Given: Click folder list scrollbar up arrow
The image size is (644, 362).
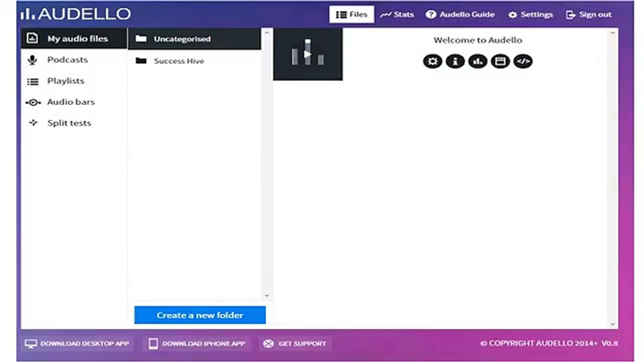Looking at the screenshot, I should click(x=267, y=33).
